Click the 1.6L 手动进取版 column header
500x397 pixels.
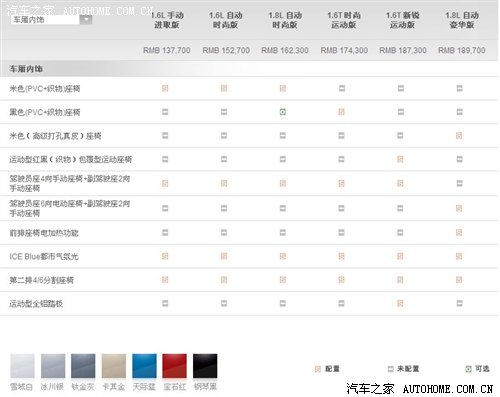tap(167, 20)
